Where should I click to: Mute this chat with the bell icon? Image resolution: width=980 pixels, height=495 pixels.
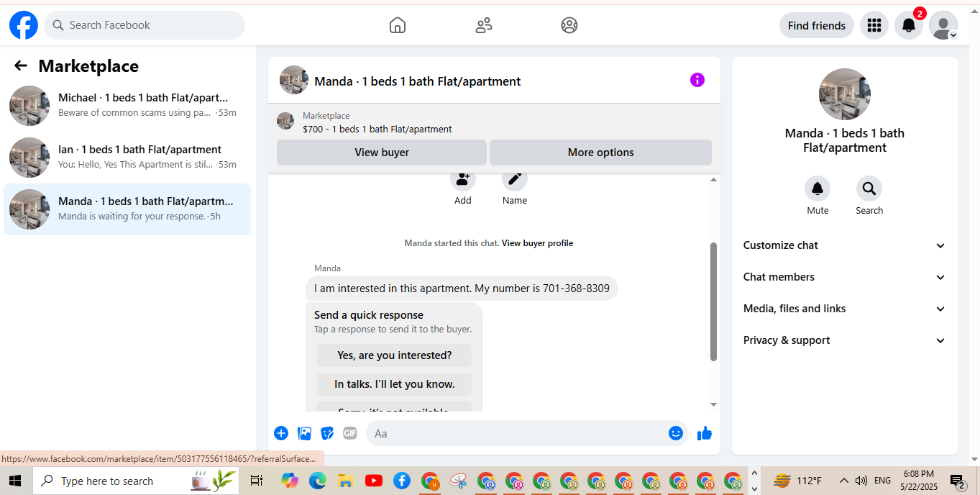coord(818,189)
